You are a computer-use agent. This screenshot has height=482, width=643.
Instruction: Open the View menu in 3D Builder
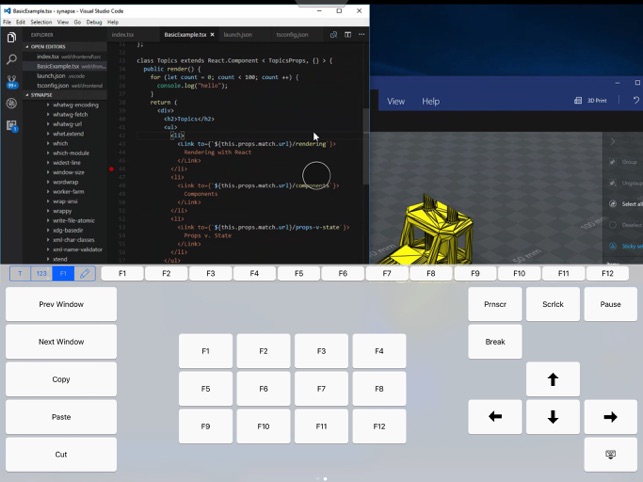pyautogui.click(x=396, y=101)
